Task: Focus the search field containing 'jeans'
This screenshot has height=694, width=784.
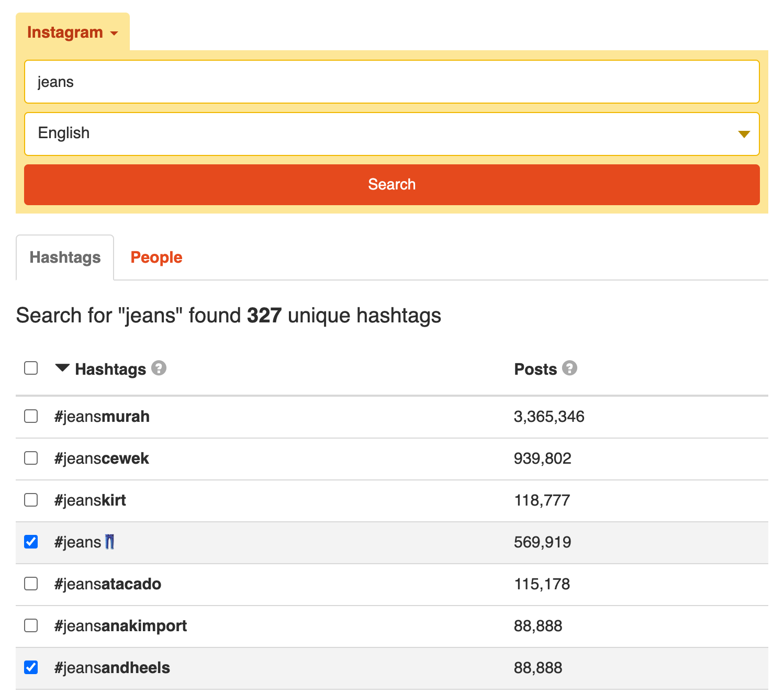Action: [392, 82]
